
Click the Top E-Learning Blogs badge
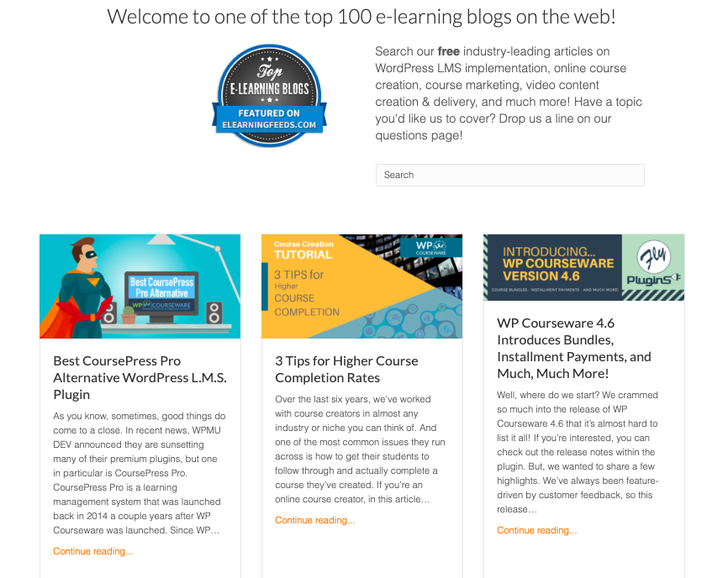click(269, 96)
